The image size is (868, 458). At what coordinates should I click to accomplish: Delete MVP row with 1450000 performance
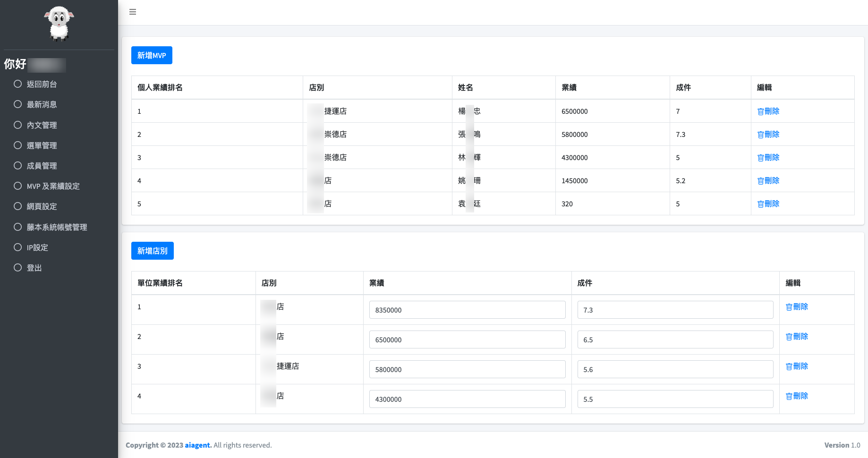pyautogui.click(x=768, y=181)
